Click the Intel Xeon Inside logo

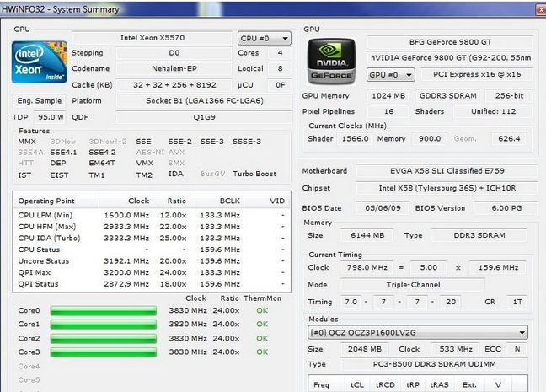point(40,62)
